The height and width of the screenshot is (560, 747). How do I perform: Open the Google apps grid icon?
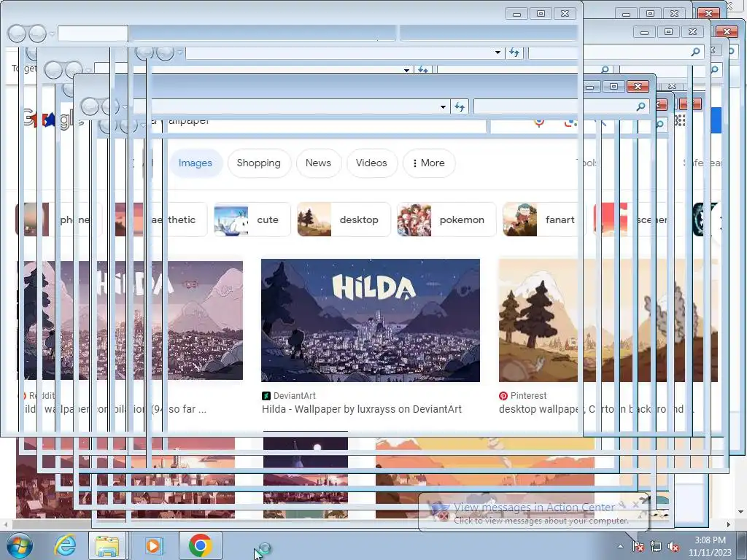pos(681,120)
